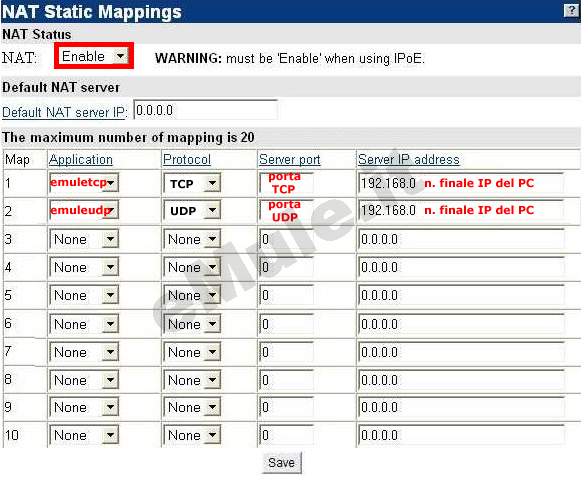Expand the UDP protocol dropdown in row 2
This screenshot has height=479, width=581.
tap(192, 211)
